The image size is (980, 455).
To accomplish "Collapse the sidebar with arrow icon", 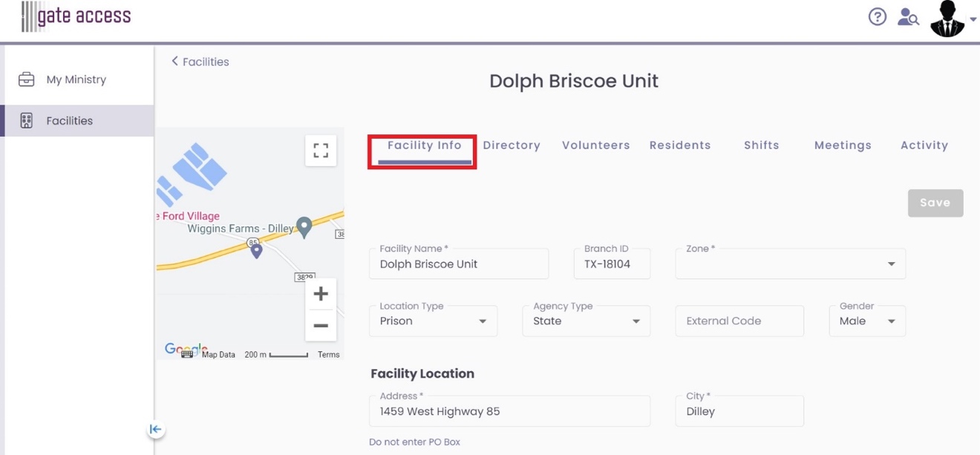I will [x=155, y=429].
